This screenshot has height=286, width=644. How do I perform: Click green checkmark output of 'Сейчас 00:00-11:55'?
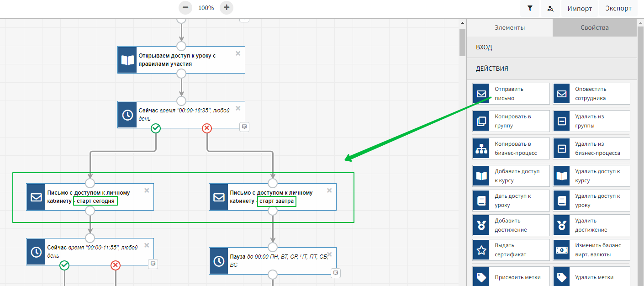click(64, 265)
